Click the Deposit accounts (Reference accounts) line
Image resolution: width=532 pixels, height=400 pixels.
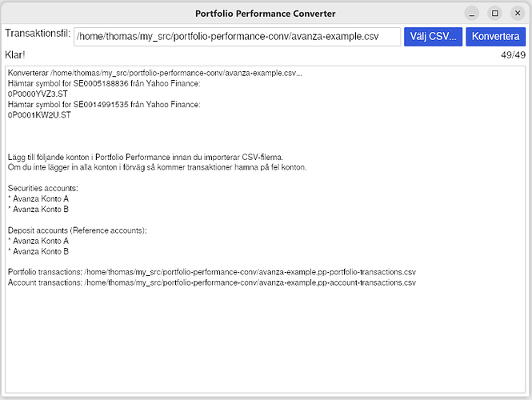click(78, 230)
